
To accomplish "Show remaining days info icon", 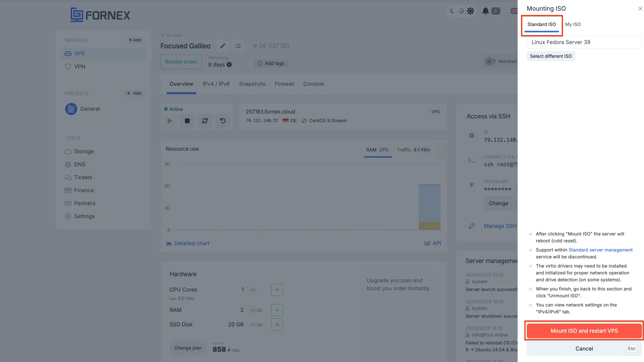I will click(229, 65).
